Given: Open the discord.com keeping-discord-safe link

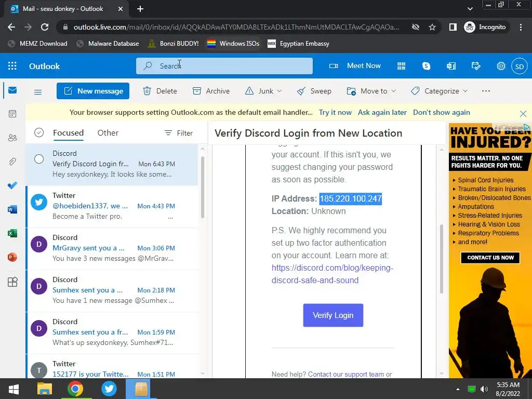Looking at the screenshot, I should click(x=332, y=274).
